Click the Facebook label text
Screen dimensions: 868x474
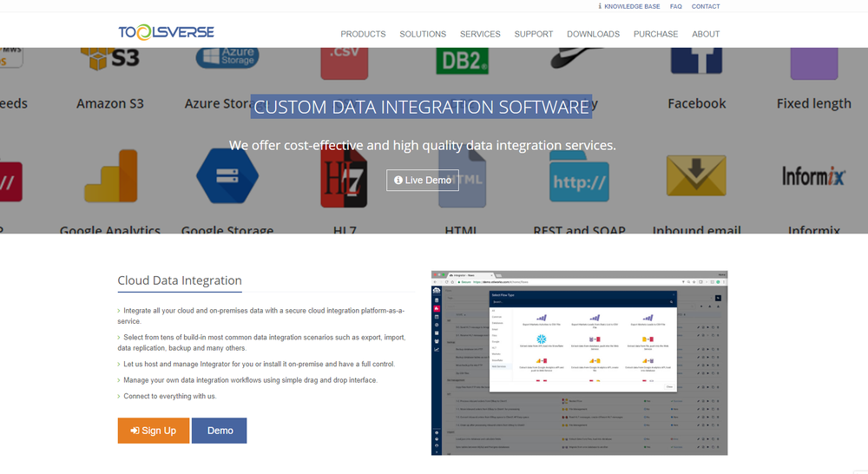tap(696, 103)
